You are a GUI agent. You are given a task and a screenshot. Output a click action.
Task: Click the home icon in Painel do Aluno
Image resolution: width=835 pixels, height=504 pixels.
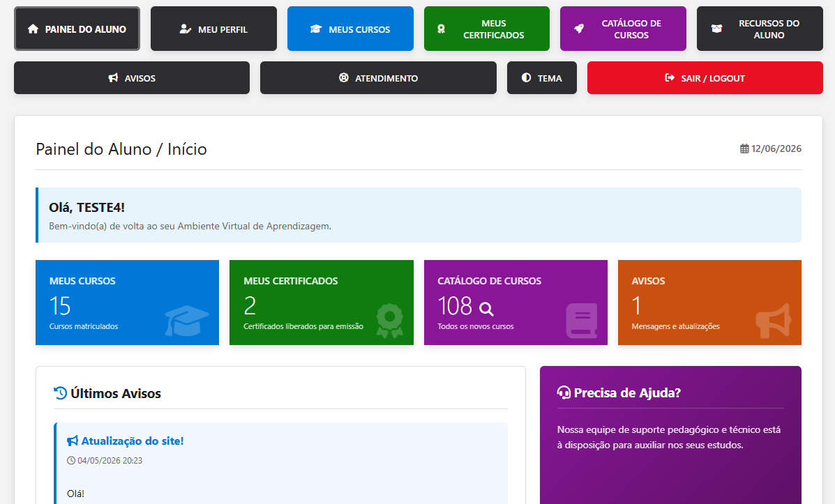click(x=33, y=29)
